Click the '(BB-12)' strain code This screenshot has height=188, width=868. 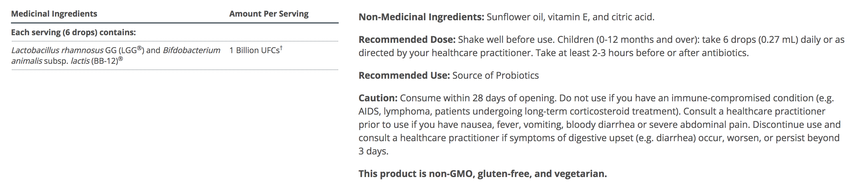tap(105, 61)
